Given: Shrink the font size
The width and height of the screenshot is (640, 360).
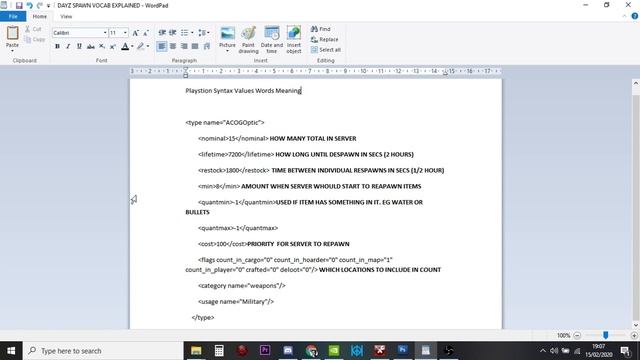Looking at the screenshot, I should click(146, 33).
